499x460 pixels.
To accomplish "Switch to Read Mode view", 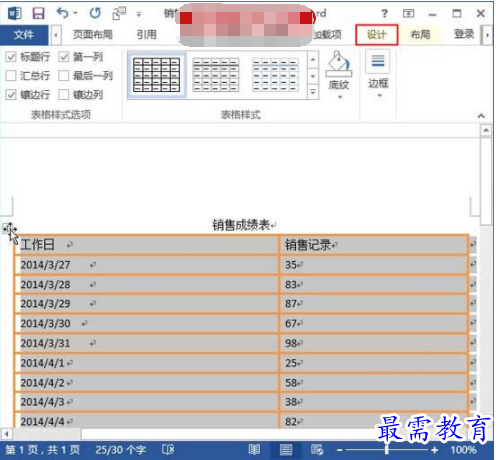I will click(254, 450).
